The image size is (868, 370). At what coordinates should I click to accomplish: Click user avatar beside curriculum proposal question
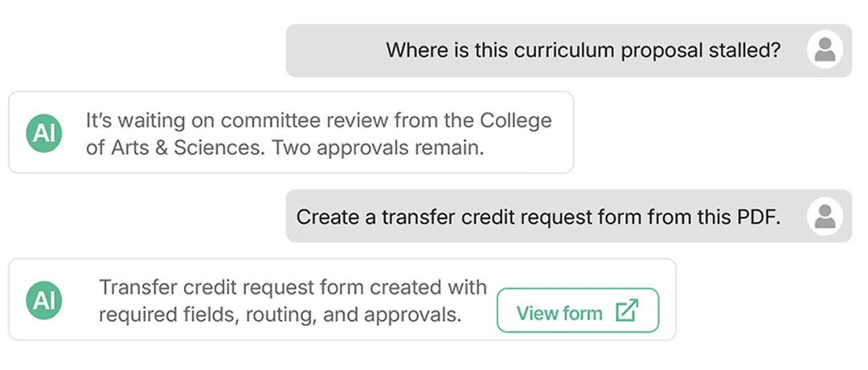(825, 49)
